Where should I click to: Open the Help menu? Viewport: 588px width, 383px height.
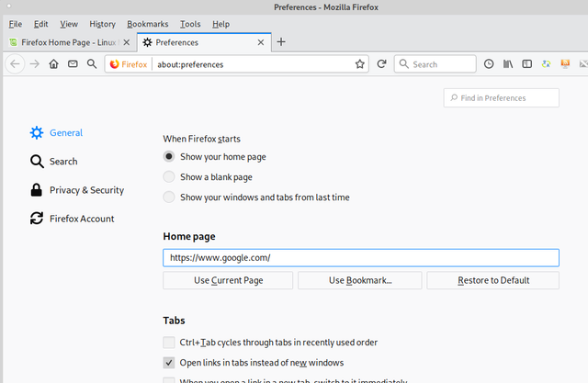point(220,24)
